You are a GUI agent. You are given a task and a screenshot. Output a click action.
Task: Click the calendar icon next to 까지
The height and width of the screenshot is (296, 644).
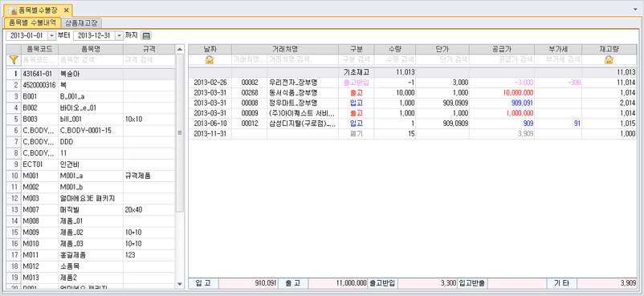(146, 36)
